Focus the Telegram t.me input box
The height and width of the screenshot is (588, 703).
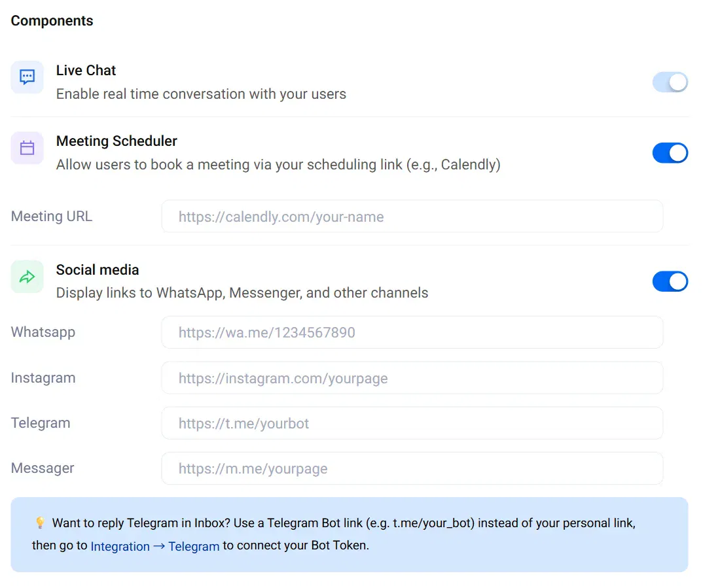tap(412, 423)
